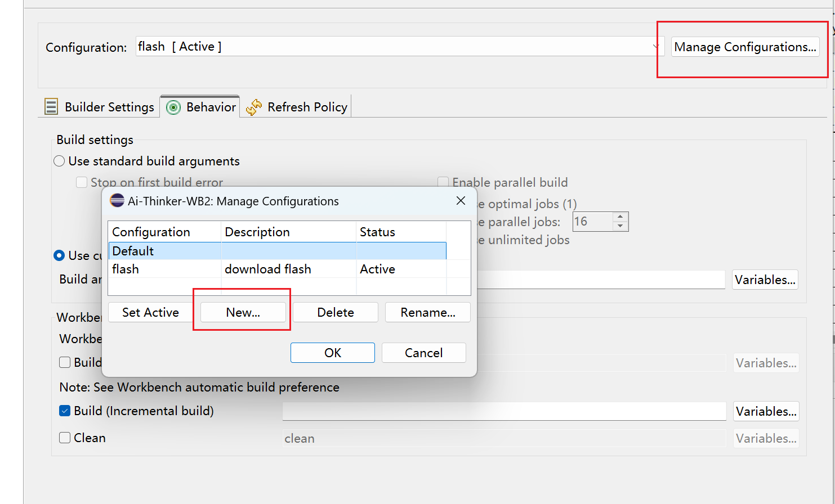Click the Builder Settings tab icon
Screen dimensions: 835x504
(51, 107)
